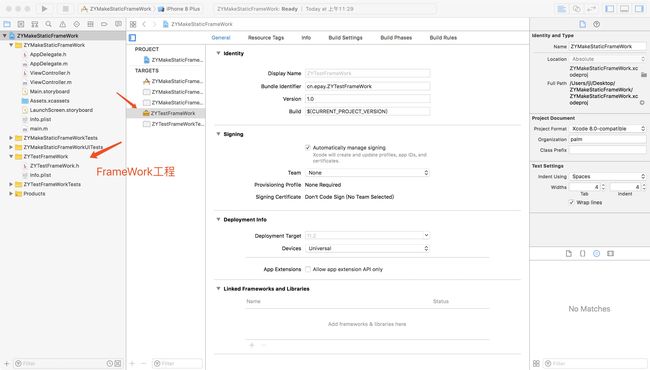The width and height of the screenshot is (650, 370).
Task: Toggle Automatically manage signing
Action: pyautogui.click(x=308, y=148)
